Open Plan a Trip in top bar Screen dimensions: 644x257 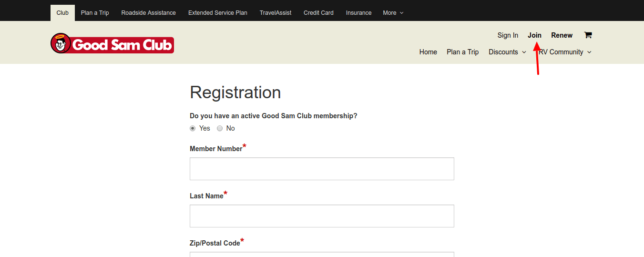click(95, 13)
